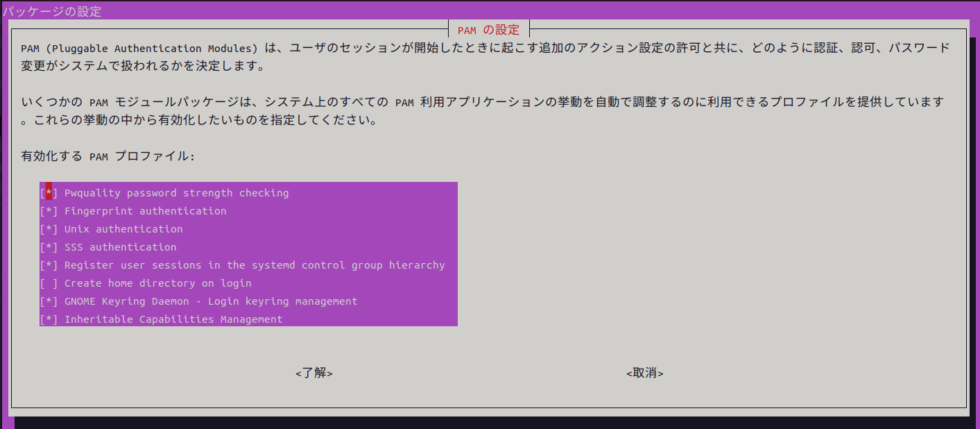Select the 'Fingerprint authentication' label text

145,211
